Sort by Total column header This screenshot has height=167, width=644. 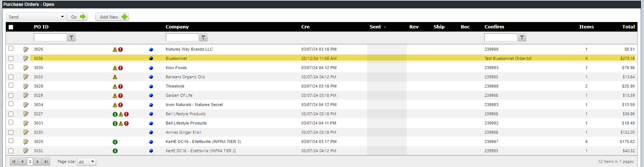pos(629,27)
